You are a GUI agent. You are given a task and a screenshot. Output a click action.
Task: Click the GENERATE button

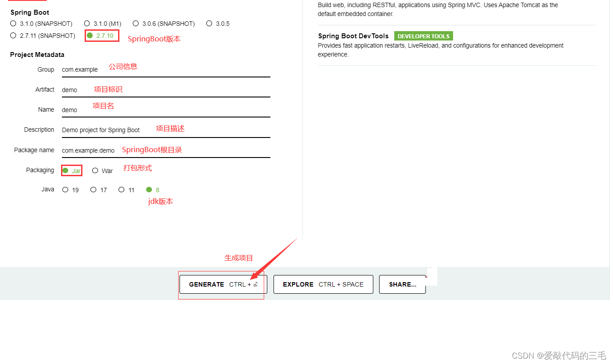click(223, 284)
